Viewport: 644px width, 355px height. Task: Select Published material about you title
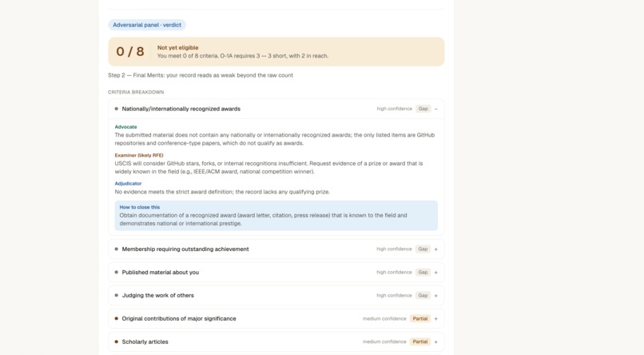tap(160, 273)
